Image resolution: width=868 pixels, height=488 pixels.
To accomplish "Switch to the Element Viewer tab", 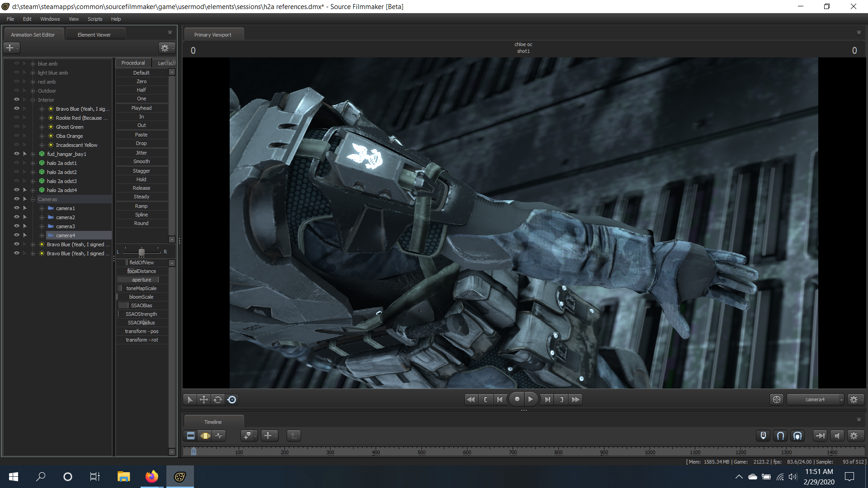I will (94, 35).
